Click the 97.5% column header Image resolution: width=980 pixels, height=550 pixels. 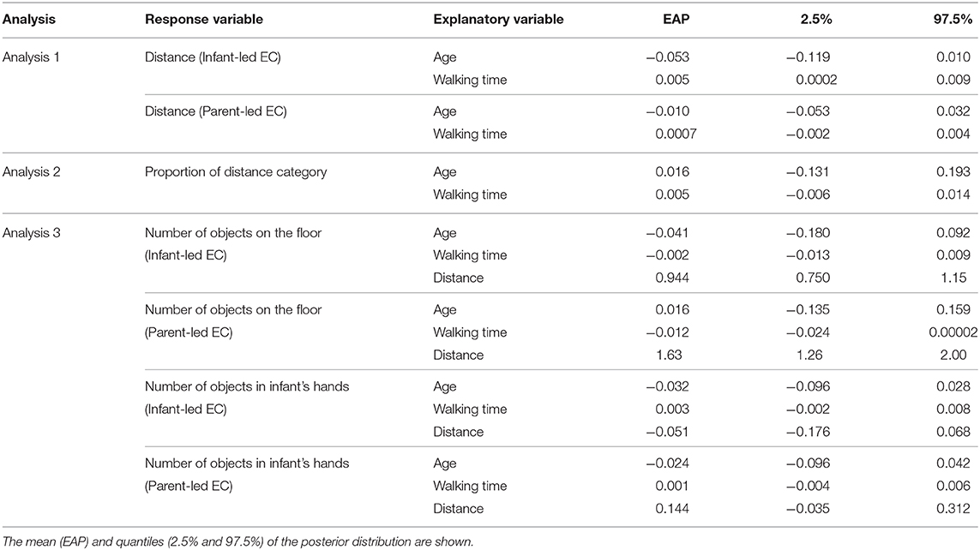(953, 20)
